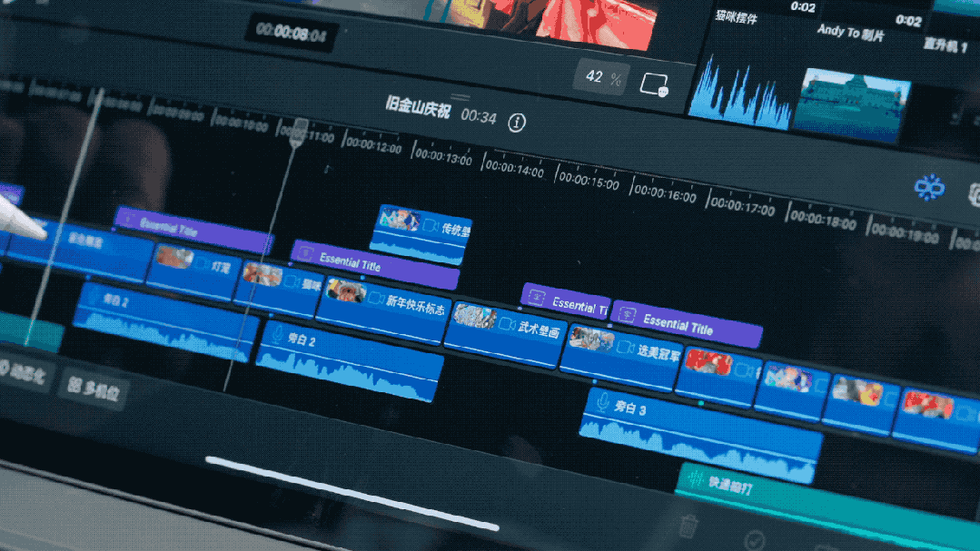Toggle the blue snapping icon above timeline
Viewport: 980px width, 551px height.
(929, 187)
